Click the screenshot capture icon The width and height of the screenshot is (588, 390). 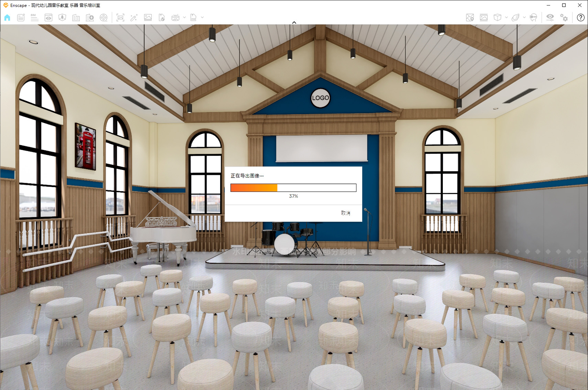[x=120, y=18]
